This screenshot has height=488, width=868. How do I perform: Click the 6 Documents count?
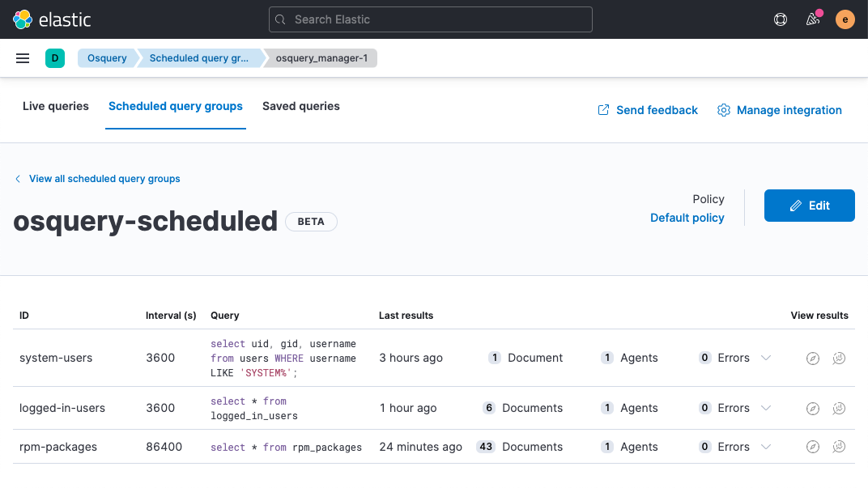tap(522, 408)
